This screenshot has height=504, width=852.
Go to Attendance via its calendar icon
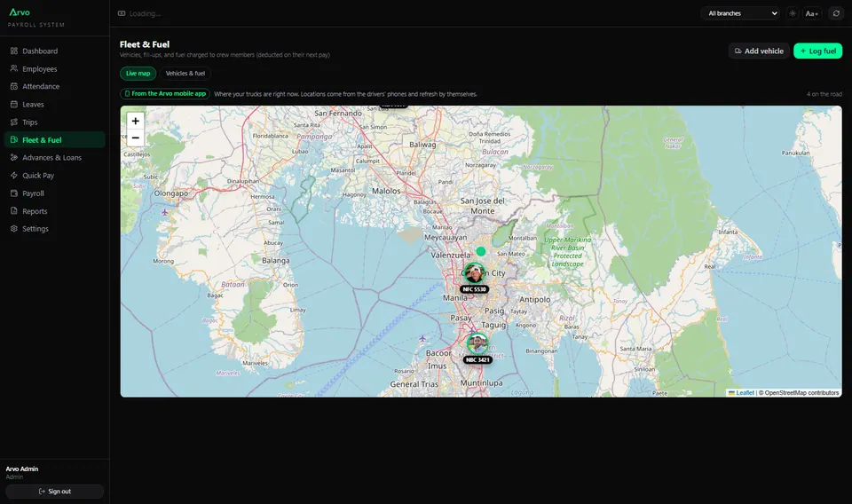click(x=14, y=86)
